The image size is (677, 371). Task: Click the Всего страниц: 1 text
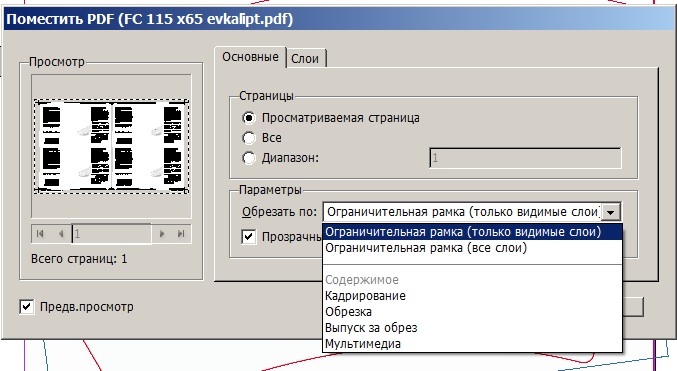click(x=79, y=259)
